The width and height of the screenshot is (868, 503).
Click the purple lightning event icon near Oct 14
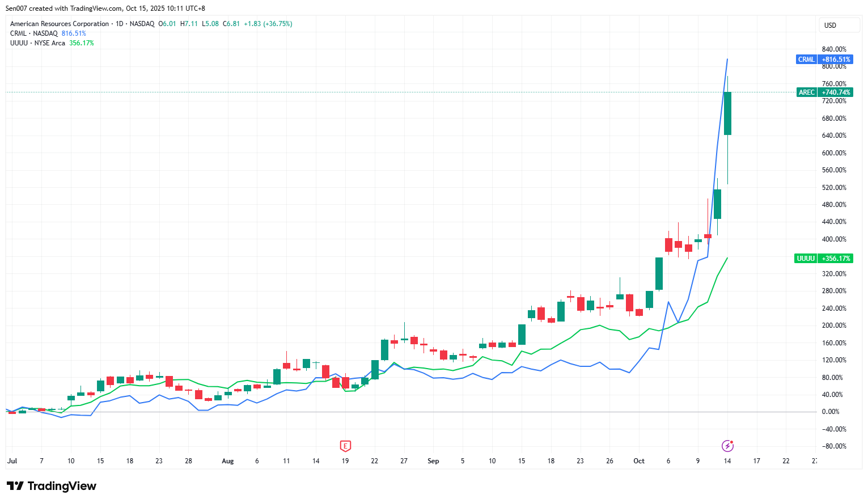727,446
